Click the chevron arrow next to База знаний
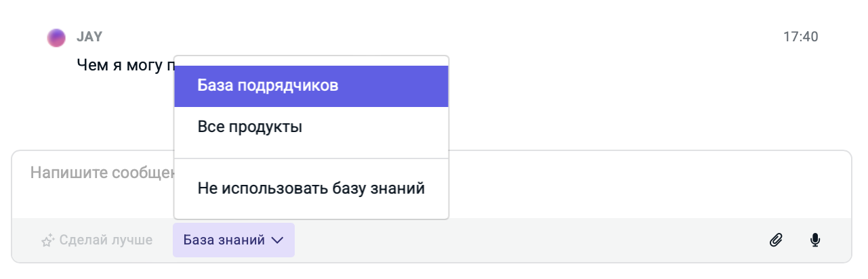Viewport: 868px width, 279px height. tap(277, 240)
